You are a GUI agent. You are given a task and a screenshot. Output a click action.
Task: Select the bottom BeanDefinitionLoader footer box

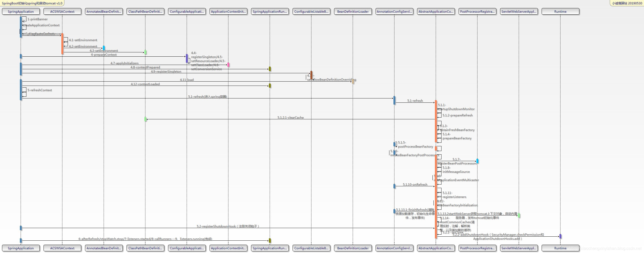click(353, 248)
